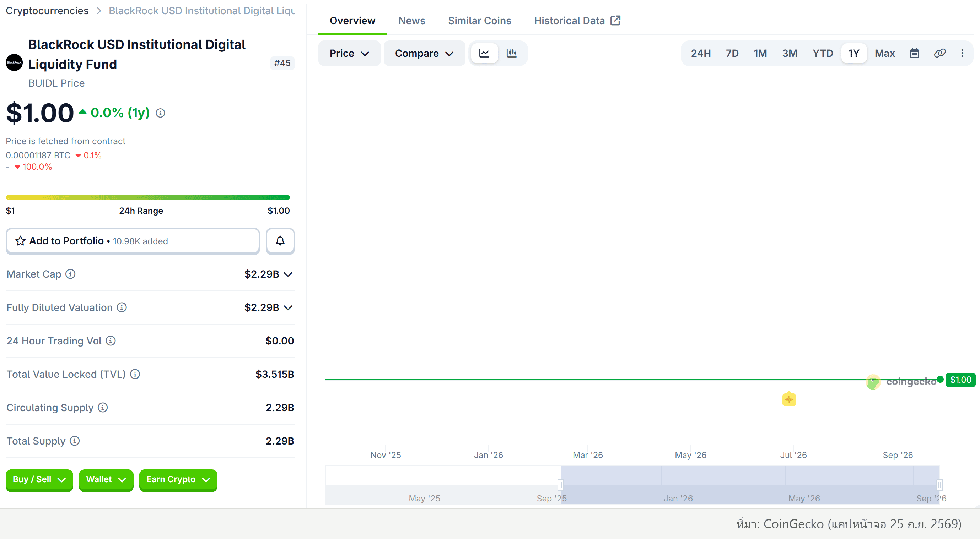Select the 24H time range
Image resolution: width=980 pixels, height=539 pixels.
[701, 53]
